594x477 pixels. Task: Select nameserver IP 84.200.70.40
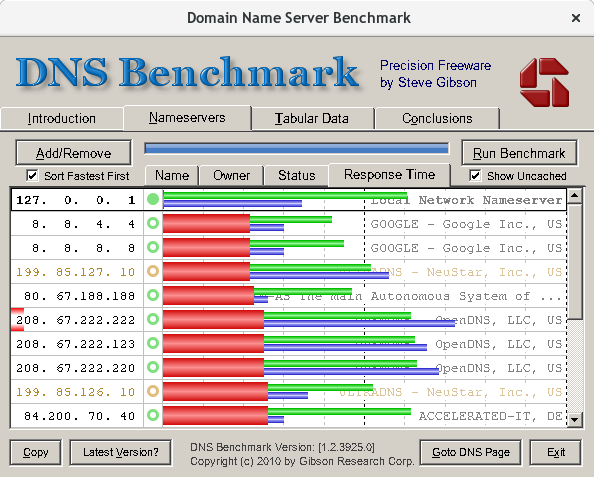tap(80, 416)
